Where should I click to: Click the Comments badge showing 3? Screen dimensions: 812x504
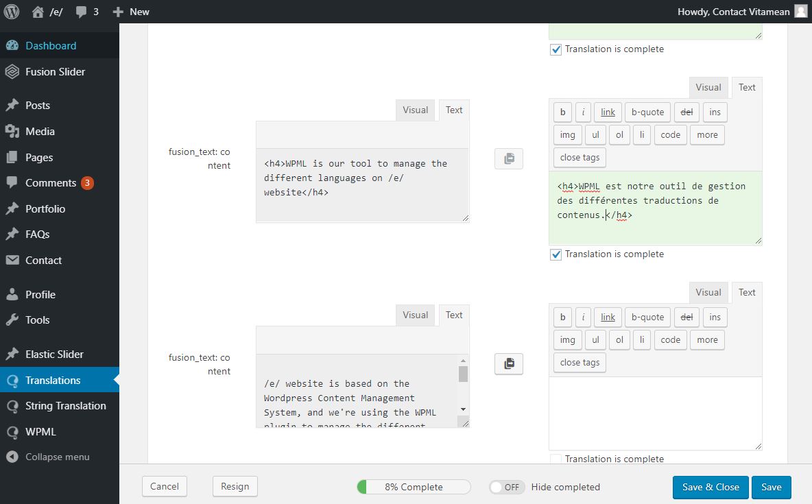[x=87, y=182]
